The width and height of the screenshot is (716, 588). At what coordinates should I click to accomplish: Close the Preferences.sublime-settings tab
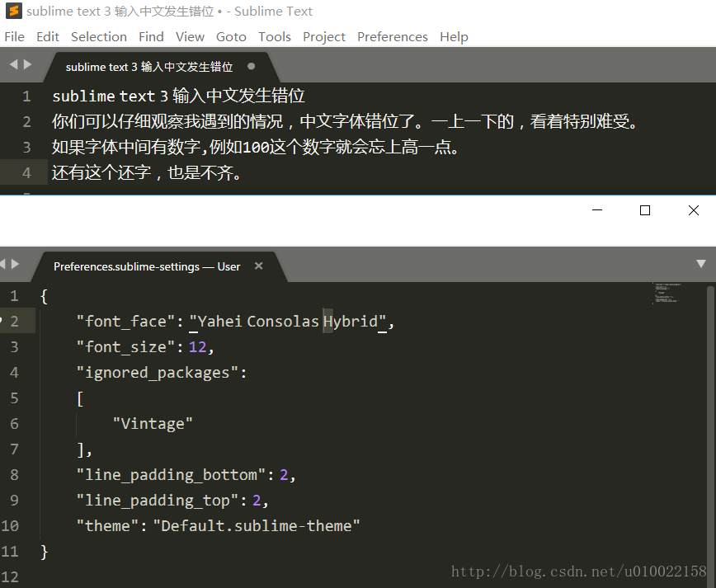tap(258, 266)
